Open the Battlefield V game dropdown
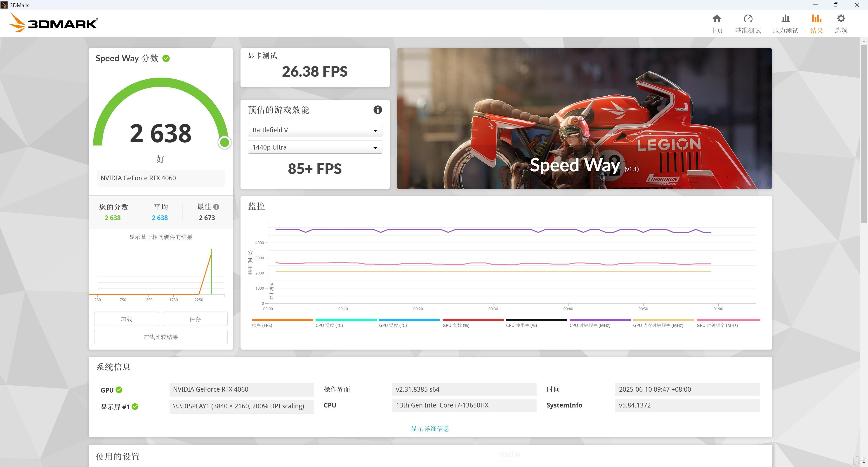The image size is (868, 467). coord(315,130)
